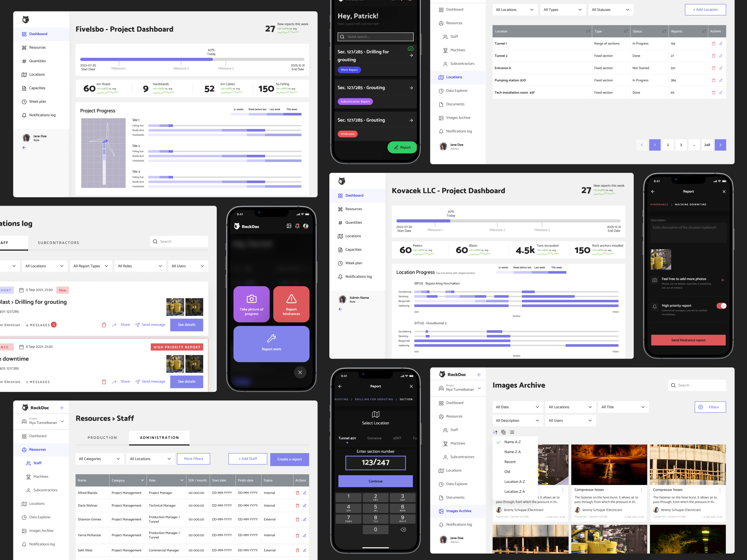
Task: Tap the Report hindrances warning icon
Action: (291, 299)
